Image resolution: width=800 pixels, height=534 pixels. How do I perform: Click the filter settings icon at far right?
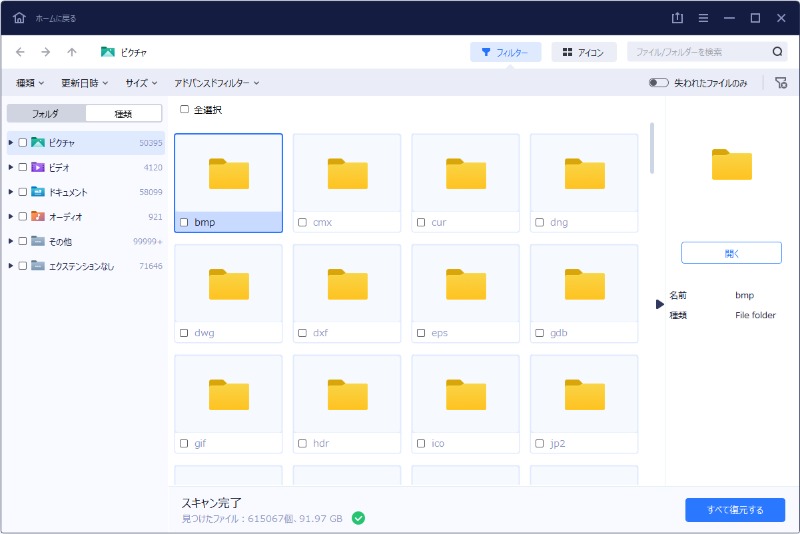pos(781,83)
